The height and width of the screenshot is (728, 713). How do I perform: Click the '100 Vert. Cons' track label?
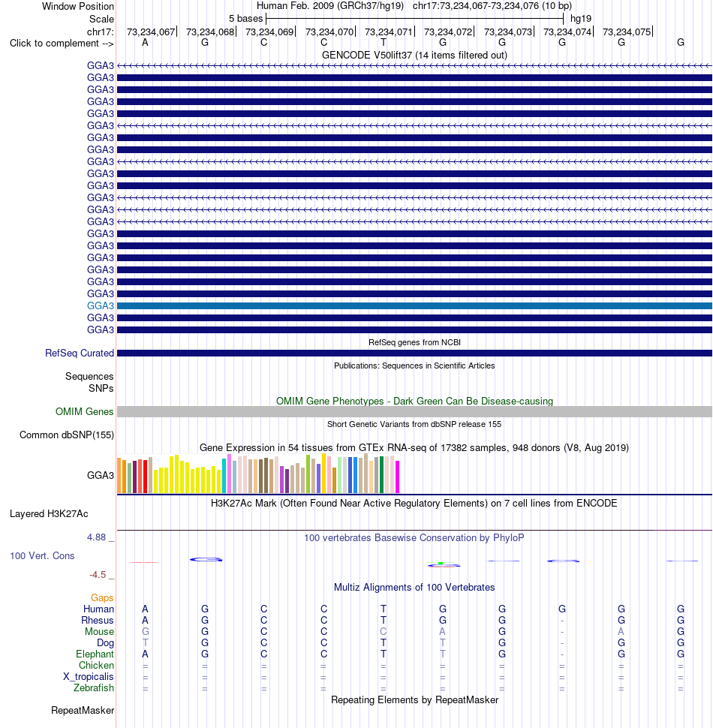point(42,555)
